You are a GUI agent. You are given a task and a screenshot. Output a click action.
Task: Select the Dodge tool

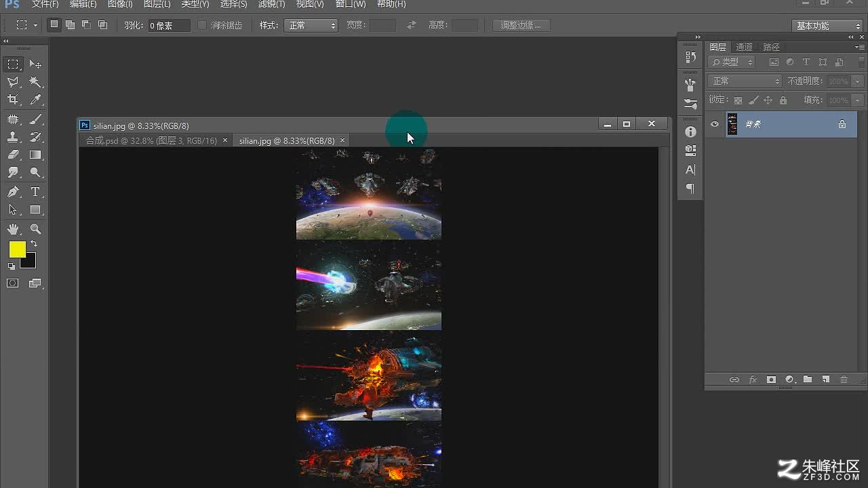[36, 172]
